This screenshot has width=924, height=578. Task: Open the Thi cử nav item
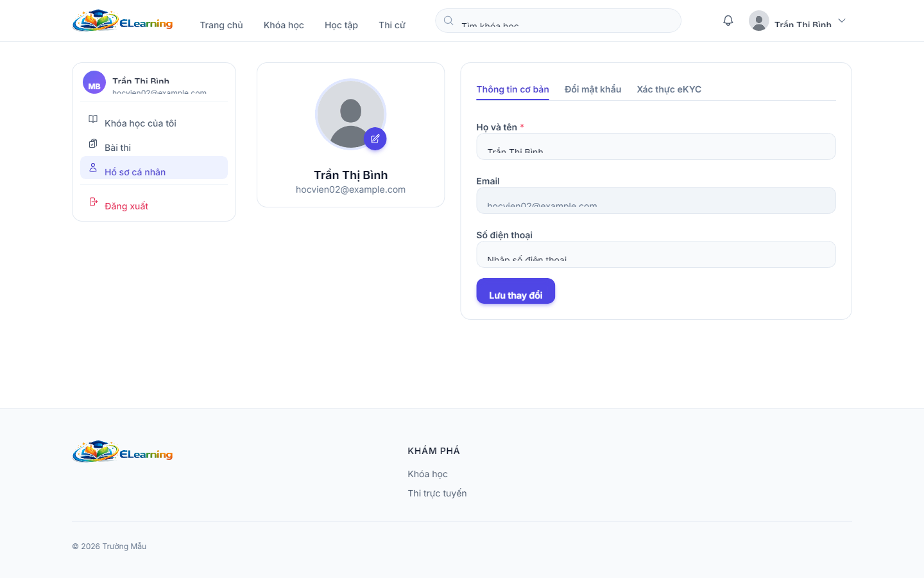pyautogui.click(x=392, y=25)
